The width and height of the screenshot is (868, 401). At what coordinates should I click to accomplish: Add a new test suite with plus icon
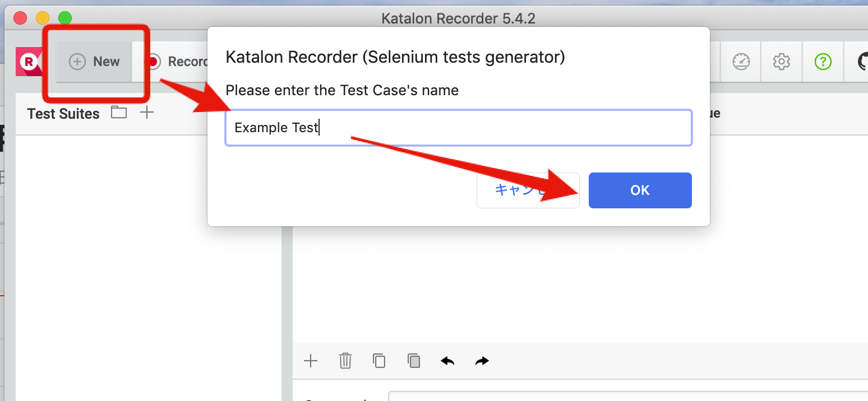coord(147,113)
